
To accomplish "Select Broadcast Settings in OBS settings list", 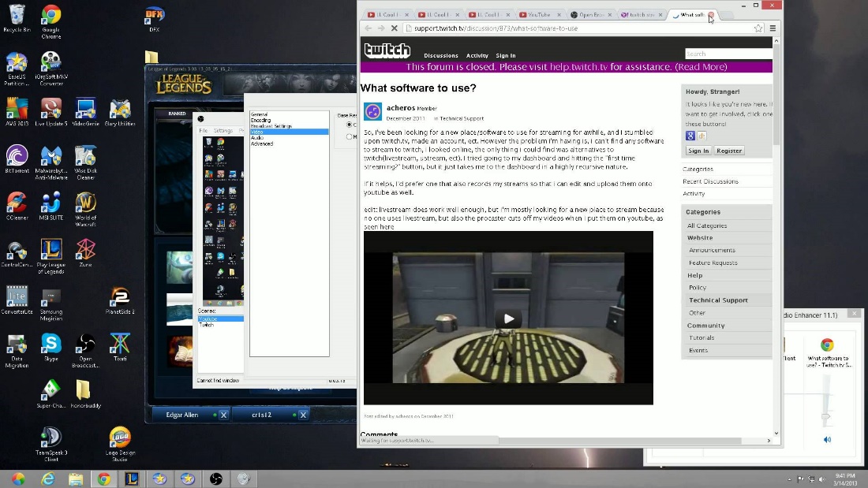I will tap(271, 126).
